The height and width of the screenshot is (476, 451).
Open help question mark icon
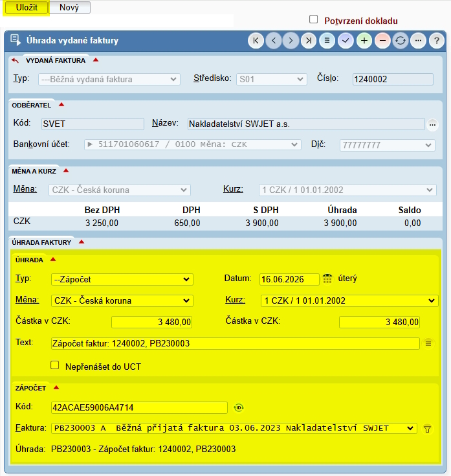coord(437,41)
